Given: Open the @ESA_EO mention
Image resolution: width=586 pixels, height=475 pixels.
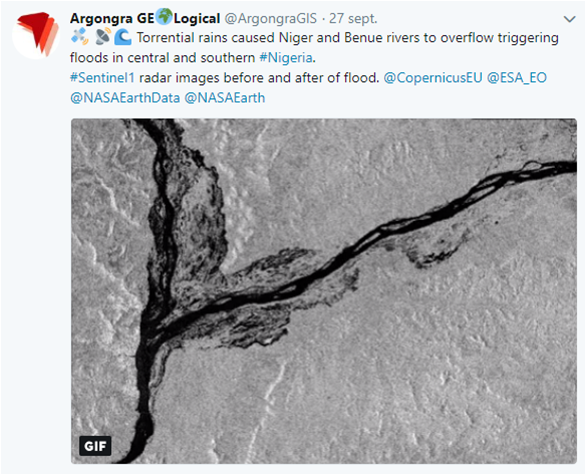Looking at the screenshot, I should click(x=517, y=78).
